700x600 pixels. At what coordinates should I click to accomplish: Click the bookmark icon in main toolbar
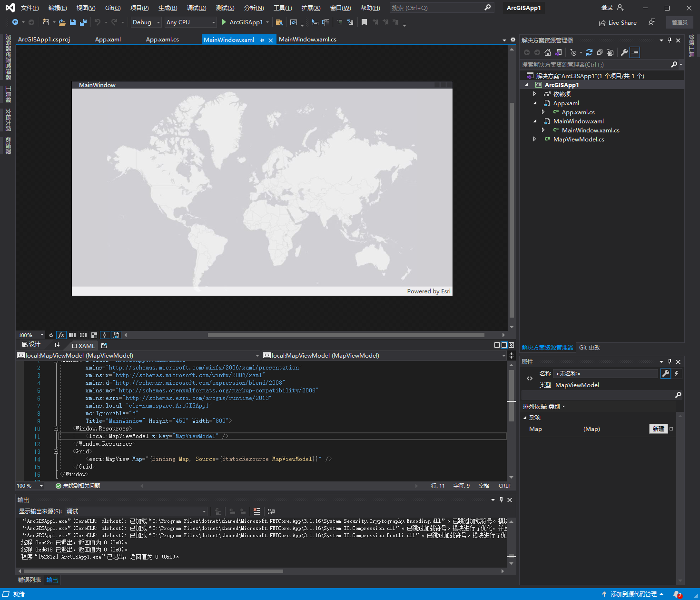click(x=364, y=22)
